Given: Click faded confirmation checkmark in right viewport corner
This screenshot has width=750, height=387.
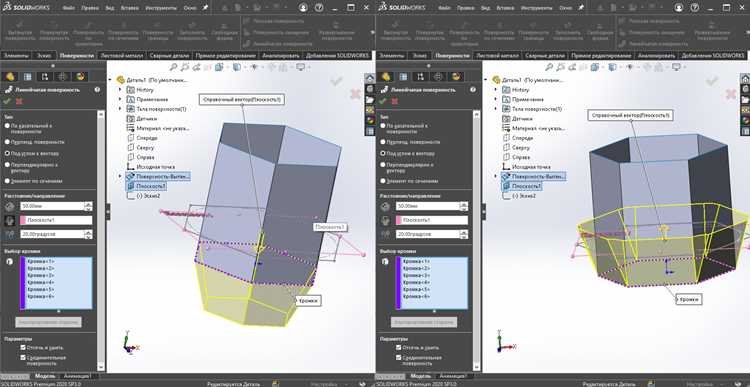Looking at the screenshot, I should coord(712,81).
